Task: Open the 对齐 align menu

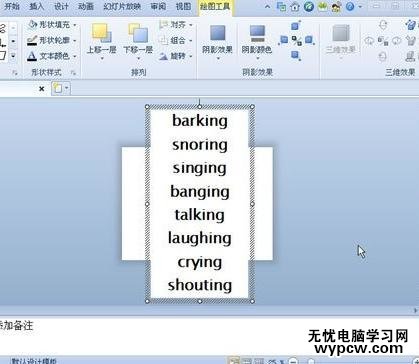Action: 176,25
